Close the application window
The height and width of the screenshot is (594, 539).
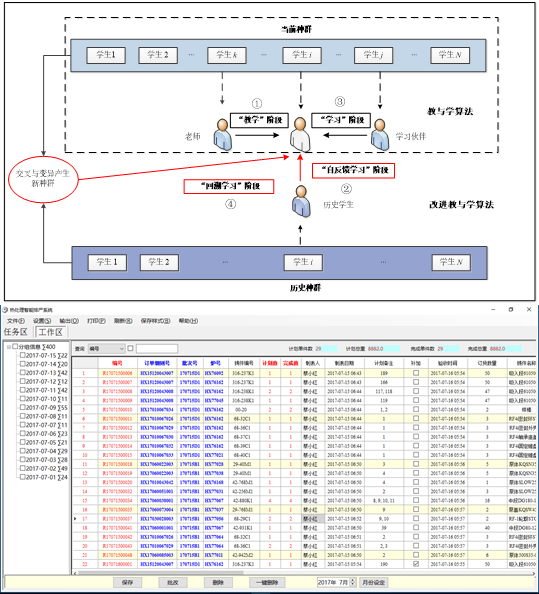[529, 310]
